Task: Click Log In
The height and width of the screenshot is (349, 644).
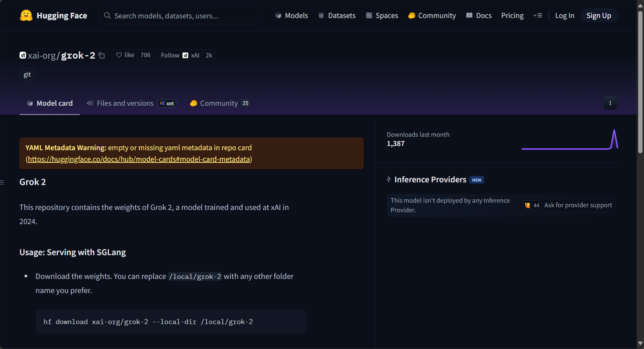Action: pyautogui.click(x=565, y=16)
